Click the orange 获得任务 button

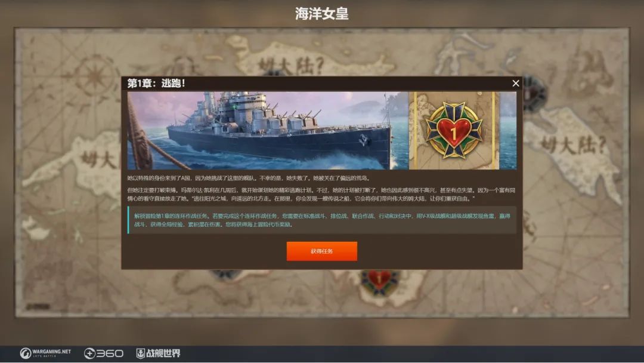coord(321,251)
